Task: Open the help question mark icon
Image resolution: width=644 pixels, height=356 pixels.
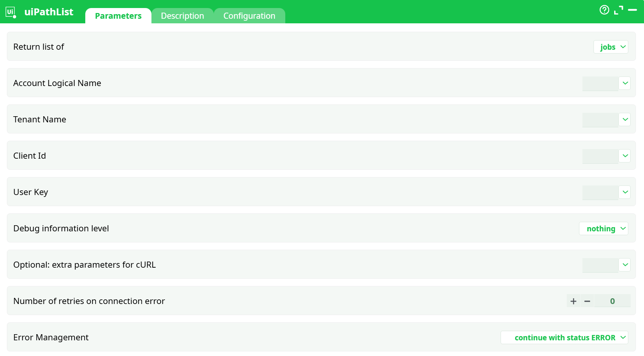Action: click(x=605, y=10)
